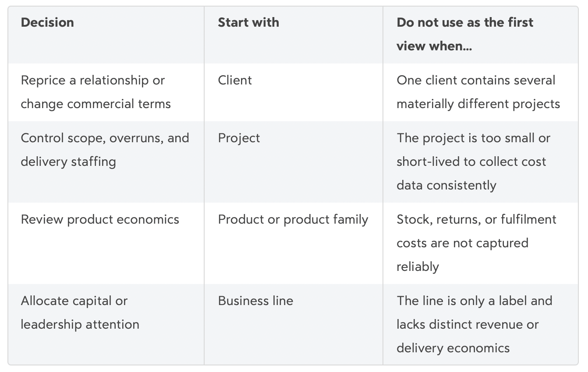The image size is (588, 372).
Task: Click the words 'data consistently' in Project row
Action: coord(446,185)
